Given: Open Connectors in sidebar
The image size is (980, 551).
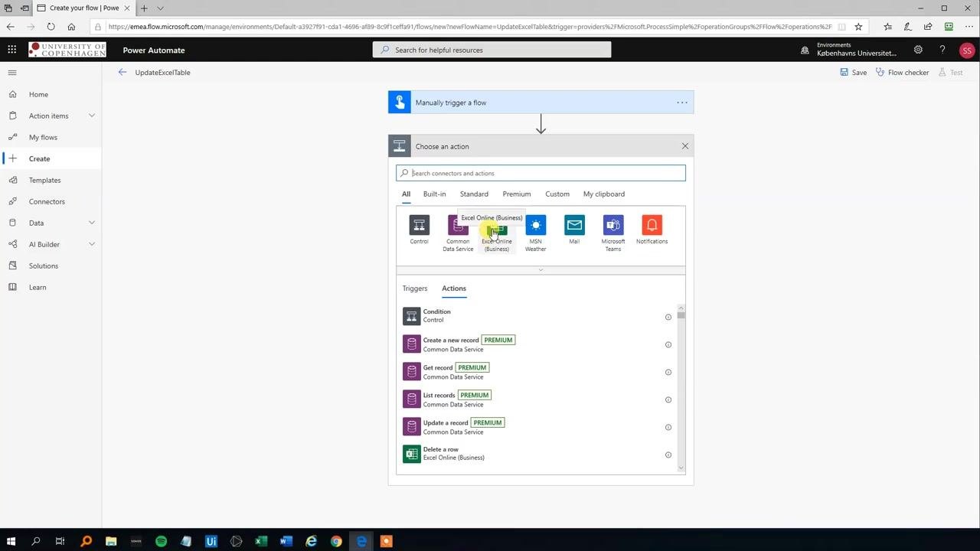Looking at the screenshot, I should point(47,201).
